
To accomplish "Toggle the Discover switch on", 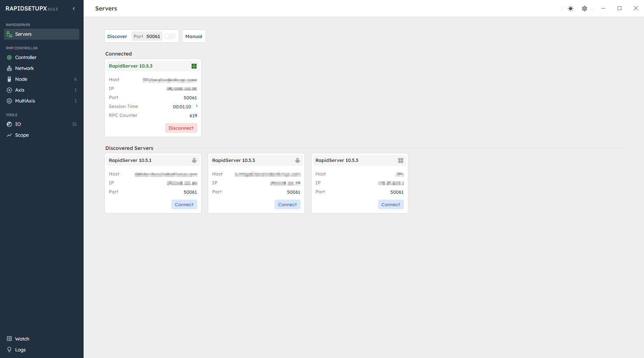I will click(170, 36).
